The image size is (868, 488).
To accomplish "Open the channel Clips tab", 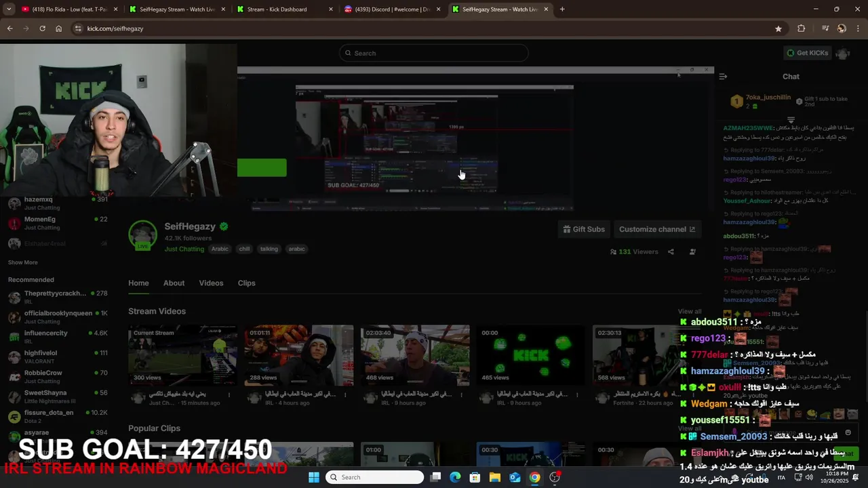I will [x=246, y=283].
